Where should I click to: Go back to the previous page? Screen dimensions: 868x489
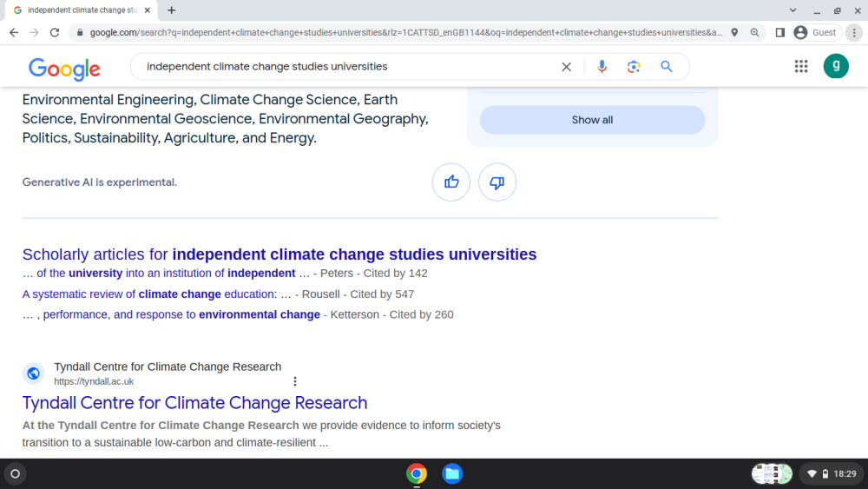[14, 33]
